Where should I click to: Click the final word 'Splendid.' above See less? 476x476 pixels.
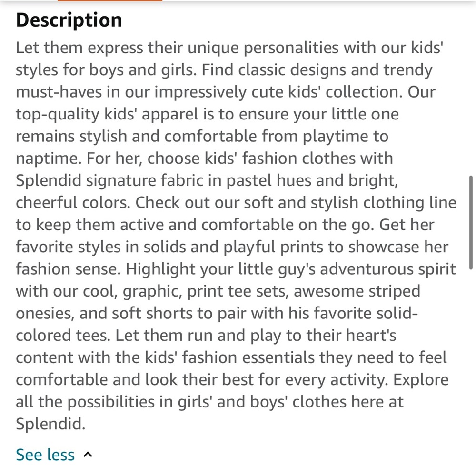coord(50,424)
